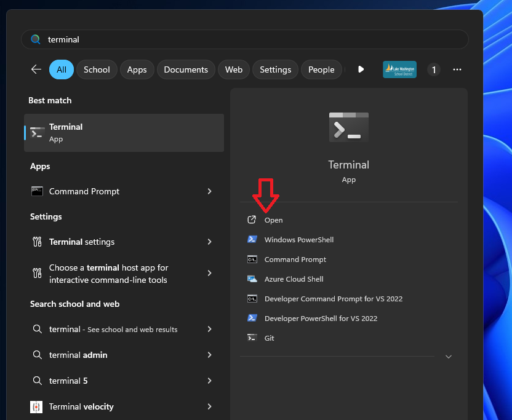Expand the Command Prompt result chevron
512x420 pixels.
(209, 191)
